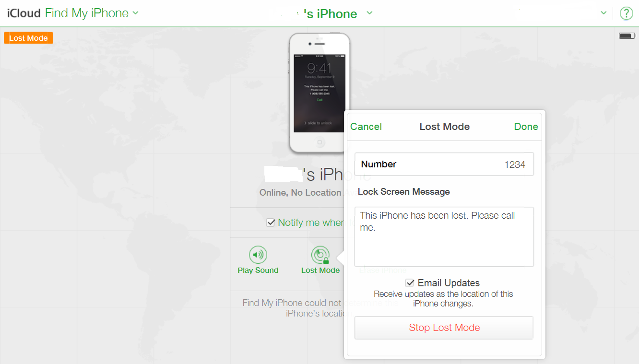Click into the Number field
The width and height of the screenshot is (639, 364).
(x=444, y=164)
